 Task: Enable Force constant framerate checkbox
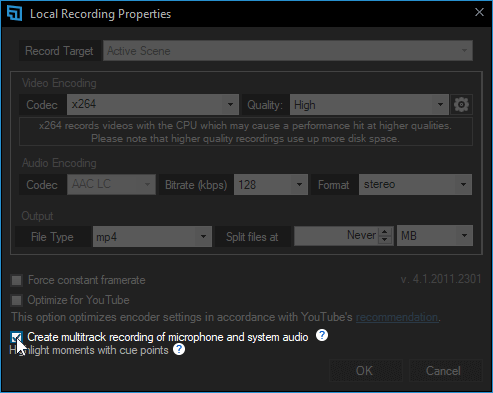coord(17,280)
